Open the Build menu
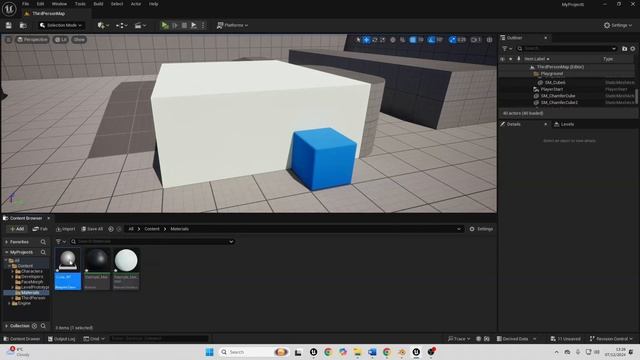Screen dimensions: 640x360 (98, 4)
